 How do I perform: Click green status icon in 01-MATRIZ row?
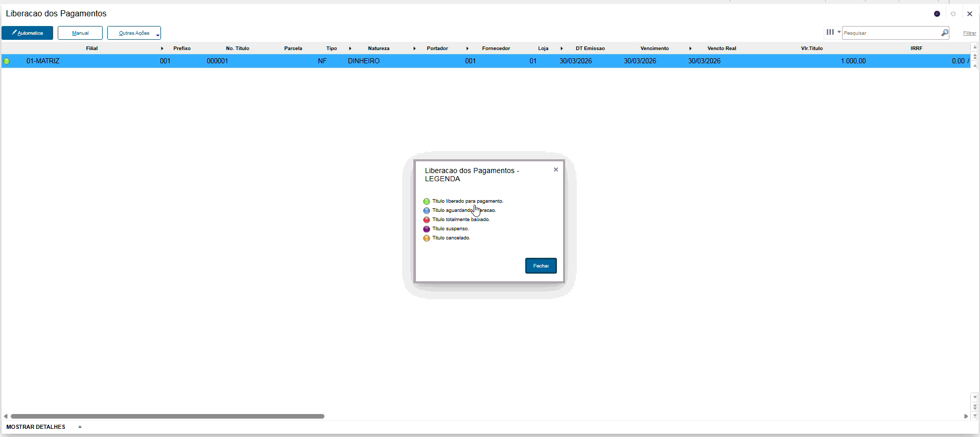[x=7, y=61]
